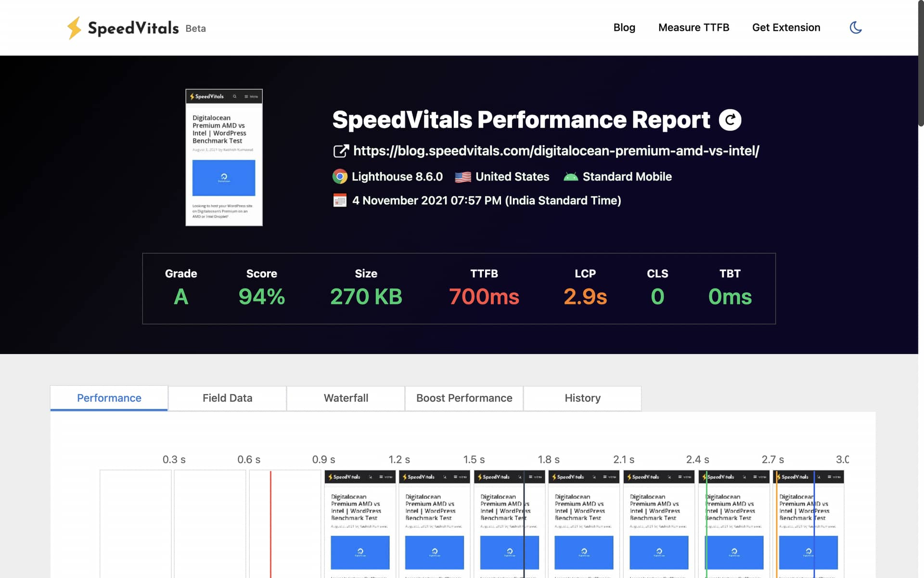Click the filmstrip frame at 1.2 s
The width and height of the screenshot is (924, 578).
(435, 524)
